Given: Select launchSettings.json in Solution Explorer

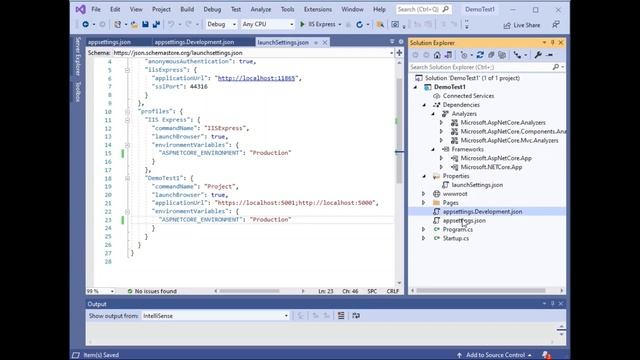Looking at the screenshot, I should click(x=477, y=185).
